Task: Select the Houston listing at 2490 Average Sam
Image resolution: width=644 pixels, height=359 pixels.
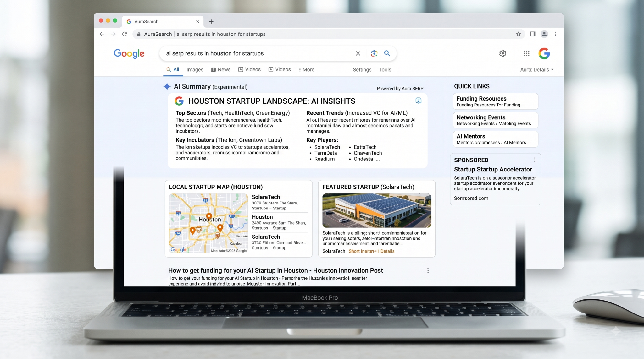Action: click(x=279, y=222)
